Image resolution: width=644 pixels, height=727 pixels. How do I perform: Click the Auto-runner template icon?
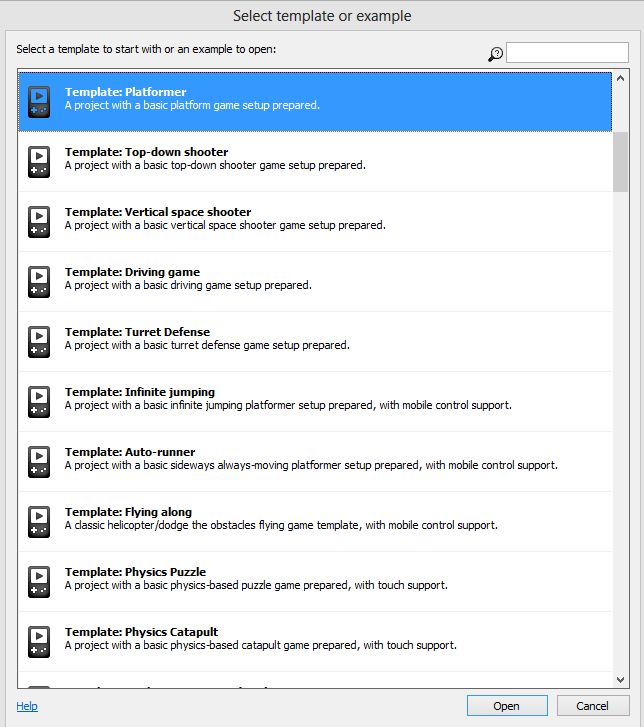(39, 462)
